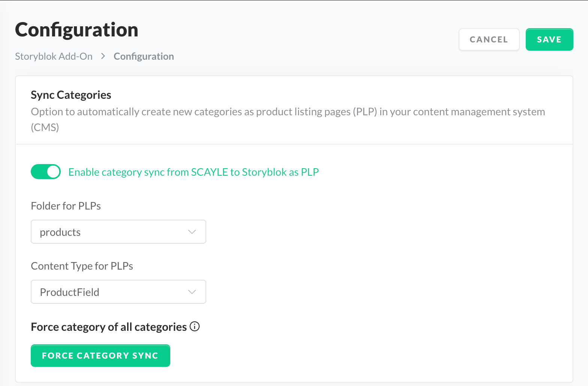Click the info icon beside Force category
588x386 pixels.
(x=195, y=326)
